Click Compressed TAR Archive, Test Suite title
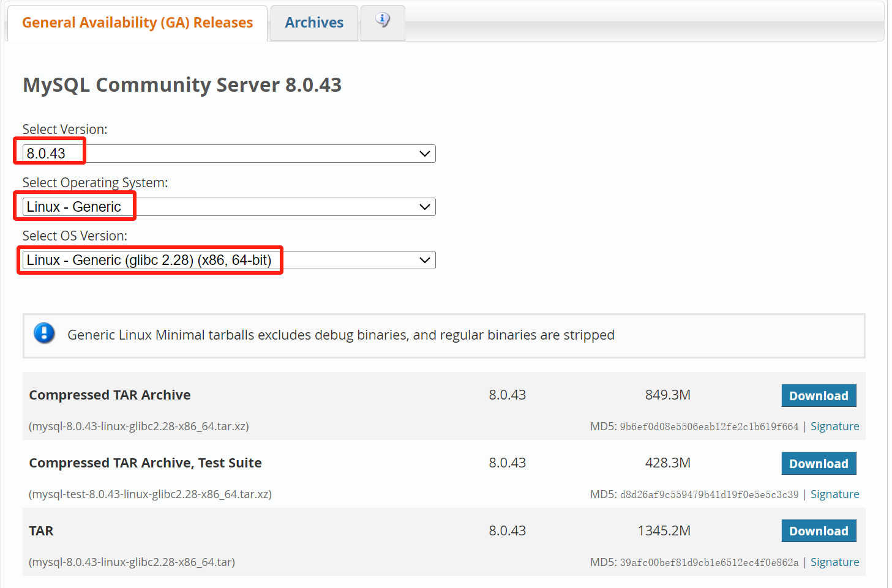 (x=146, y=463)
